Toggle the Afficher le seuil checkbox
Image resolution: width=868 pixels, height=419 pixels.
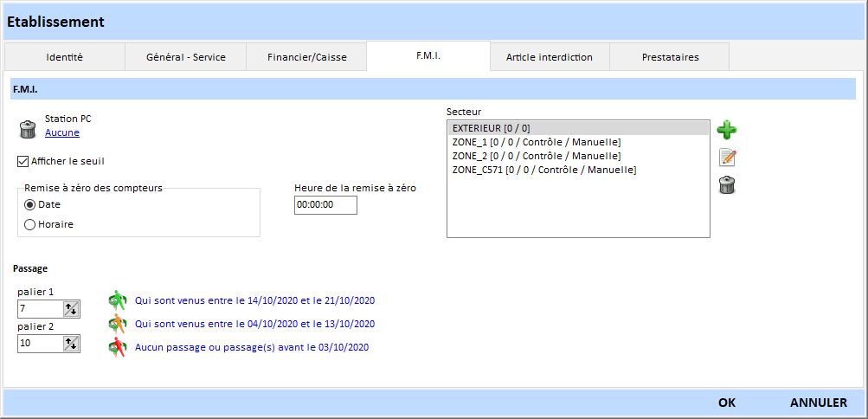click(23, 161)
